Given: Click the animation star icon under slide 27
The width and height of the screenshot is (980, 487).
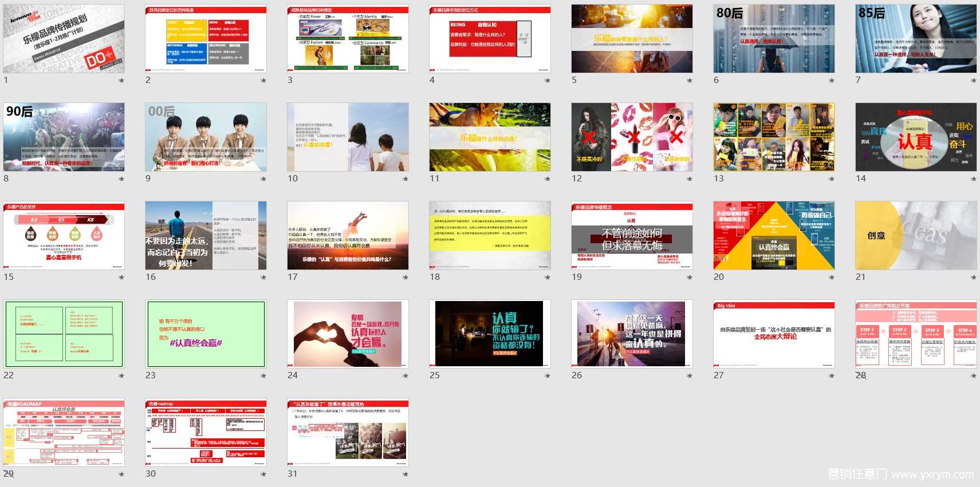Looking at the screenshot, I should pyautogui.click(x=832, y=376).
